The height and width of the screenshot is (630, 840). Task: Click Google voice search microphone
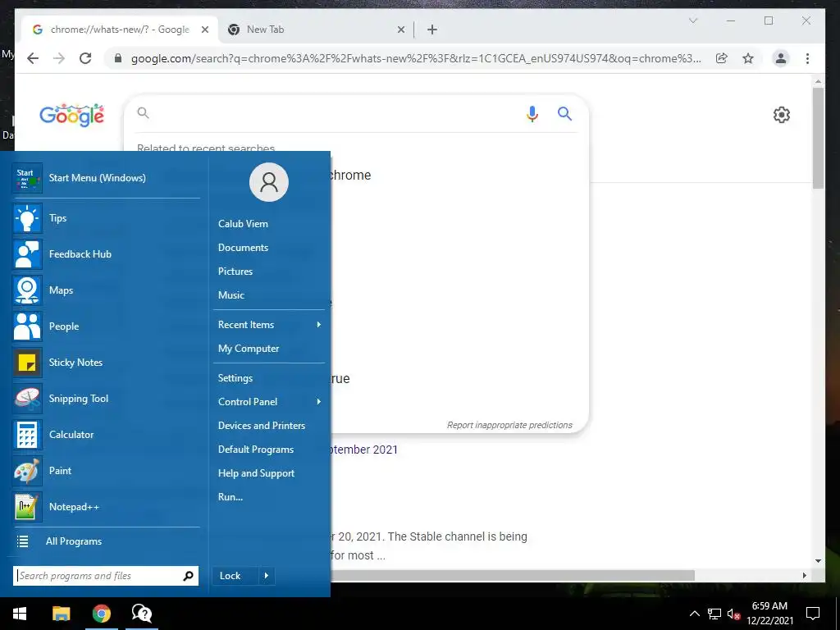coord(532,113)
